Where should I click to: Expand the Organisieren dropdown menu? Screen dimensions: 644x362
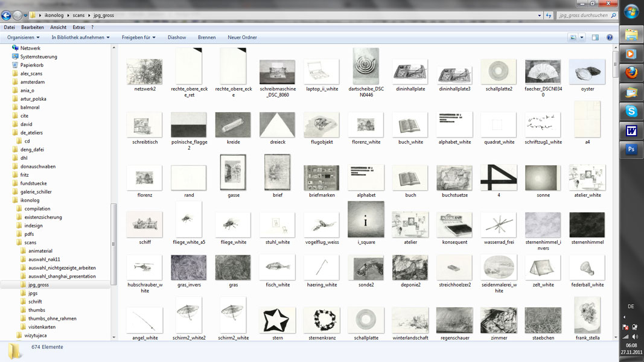point(23,37)
